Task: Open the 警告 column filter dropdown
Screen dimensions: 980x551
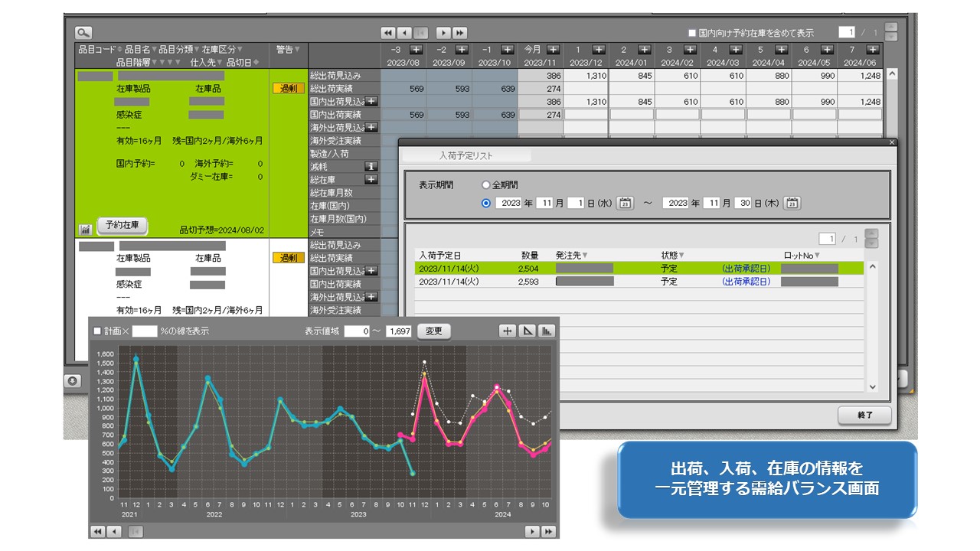Action: (297, 50)
